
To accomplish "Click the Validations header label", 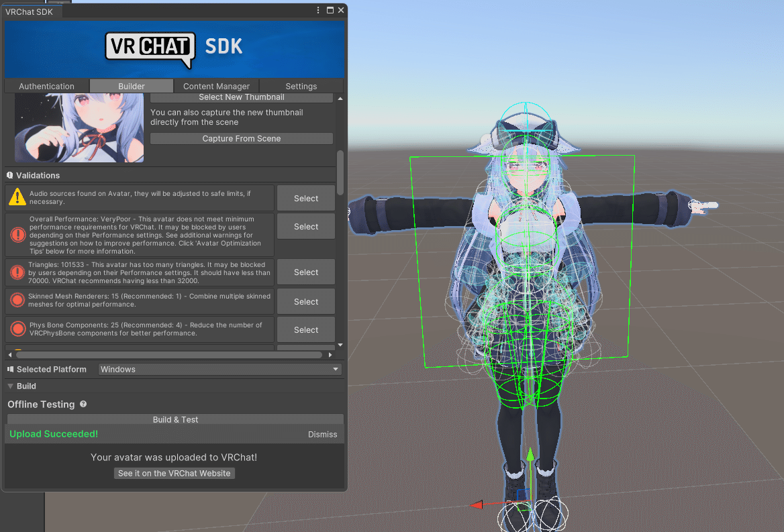I will coord(38,175).
